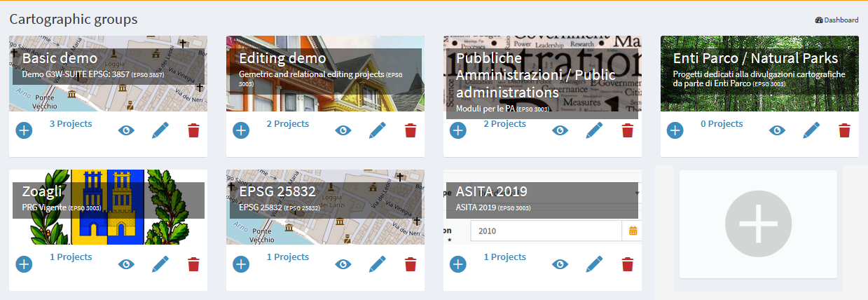This screenshot has height=300, width=868.
Task: Edit the Pubbliche Amministrazioni group
Action: [x=595, y=130]
